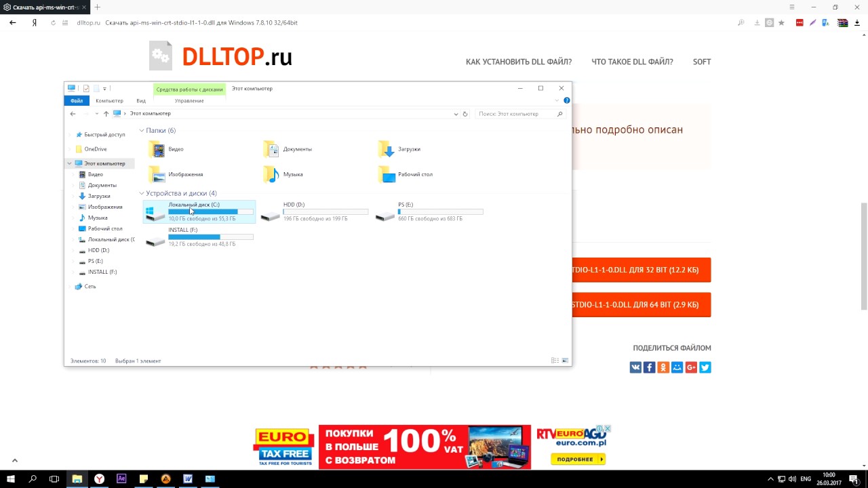
Task: Open Word from the taskbar
Action: [188, 479]
